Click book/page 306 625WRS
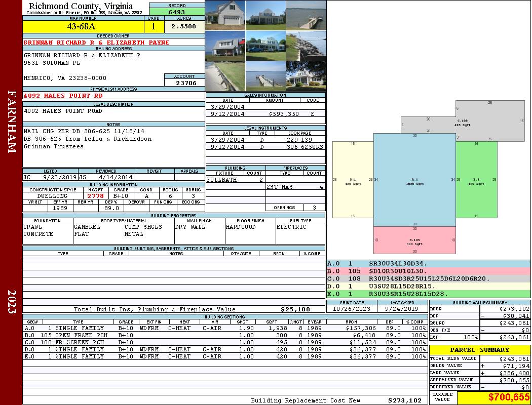The image size is (532, 405). pos(305,147)
